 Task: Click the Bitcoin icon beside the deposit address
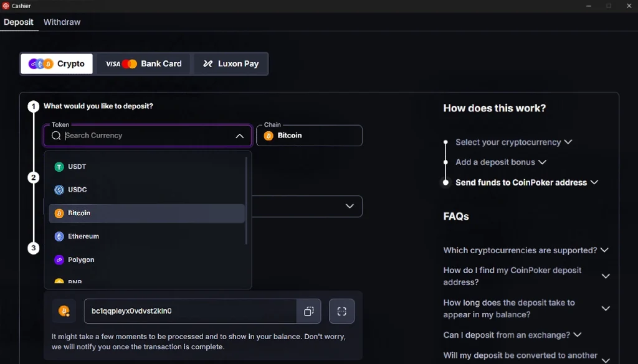point(64,311)
